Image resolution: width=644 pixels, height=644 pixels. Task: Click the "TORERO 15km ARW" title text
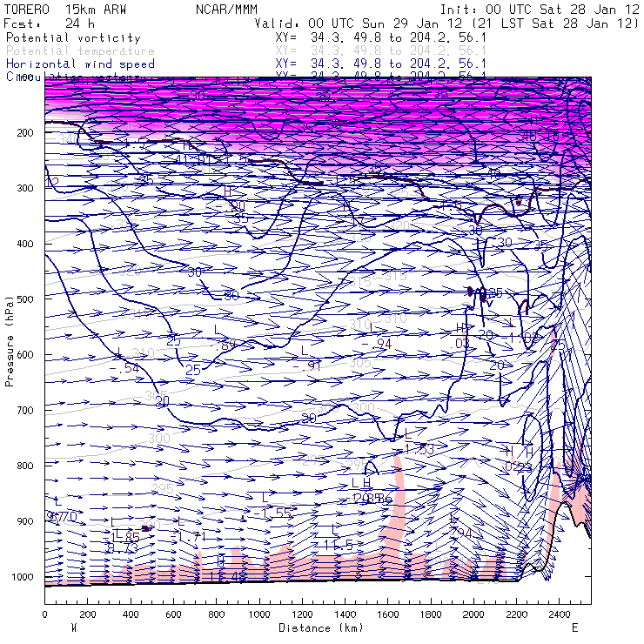(x=65, y=9)
